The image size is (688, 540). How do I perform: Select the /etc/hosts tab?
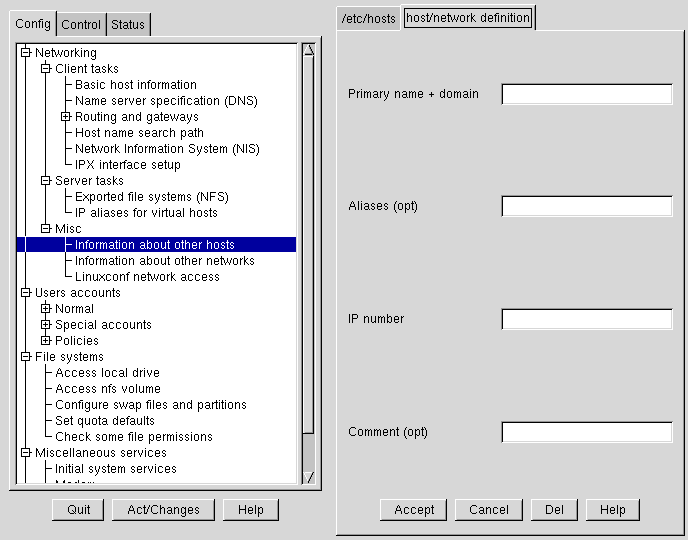coord(368,18)
